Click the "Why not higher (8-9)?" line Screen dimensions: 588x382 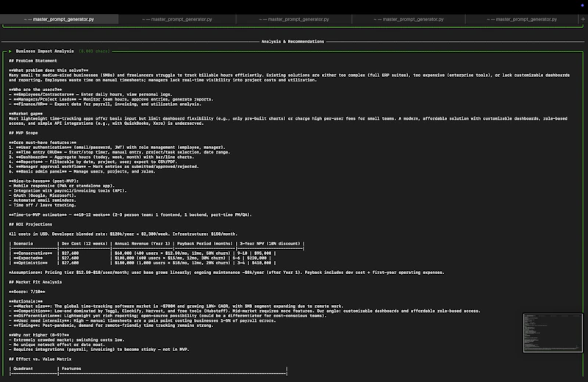click(39, 335)
